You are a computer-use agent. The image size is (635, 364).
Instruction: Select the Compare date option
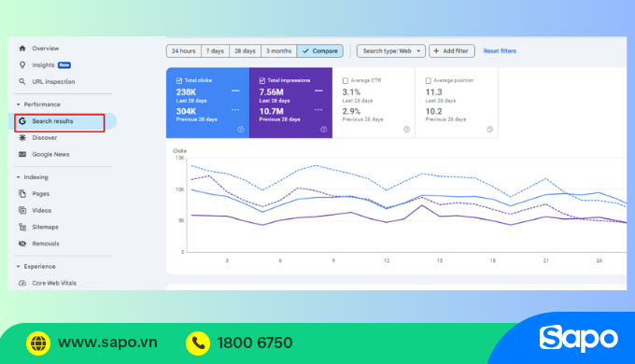click(320, 51)
